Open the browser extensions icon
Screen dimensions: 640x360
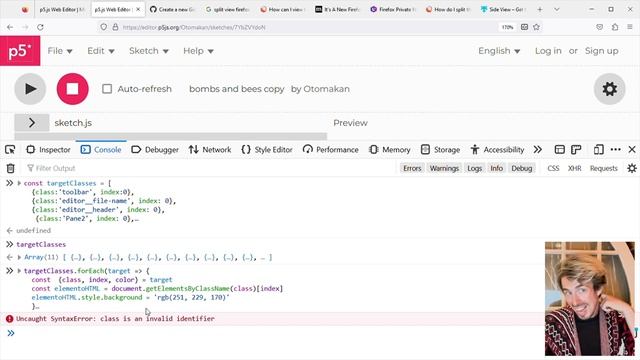click(615, 27)
